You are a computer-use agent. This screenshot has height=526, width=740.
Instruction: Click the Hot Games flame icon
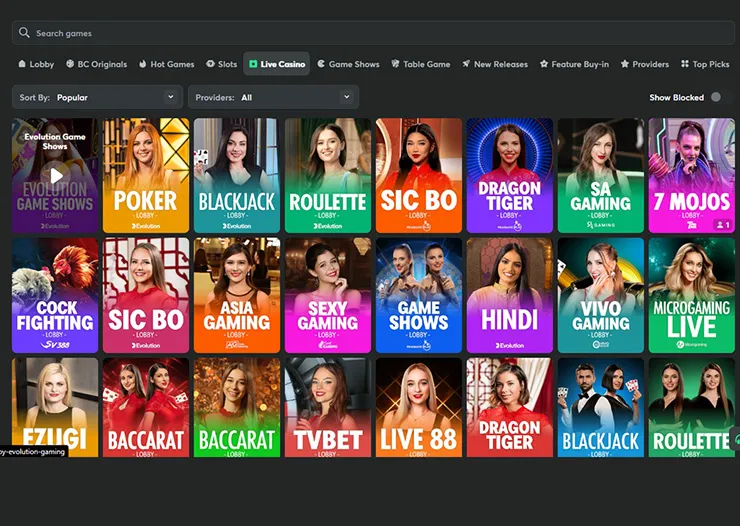click(x=143, y=64)
